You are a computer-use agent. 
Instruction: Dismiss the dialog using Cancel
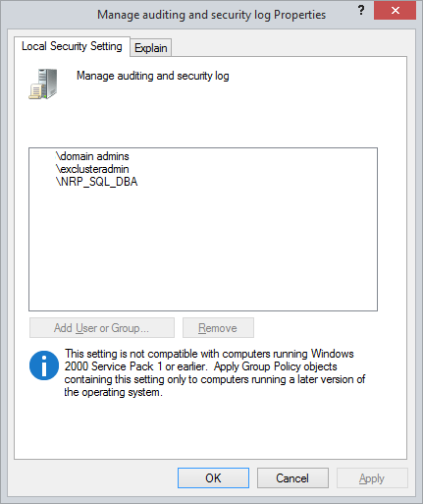click(292, 478)
